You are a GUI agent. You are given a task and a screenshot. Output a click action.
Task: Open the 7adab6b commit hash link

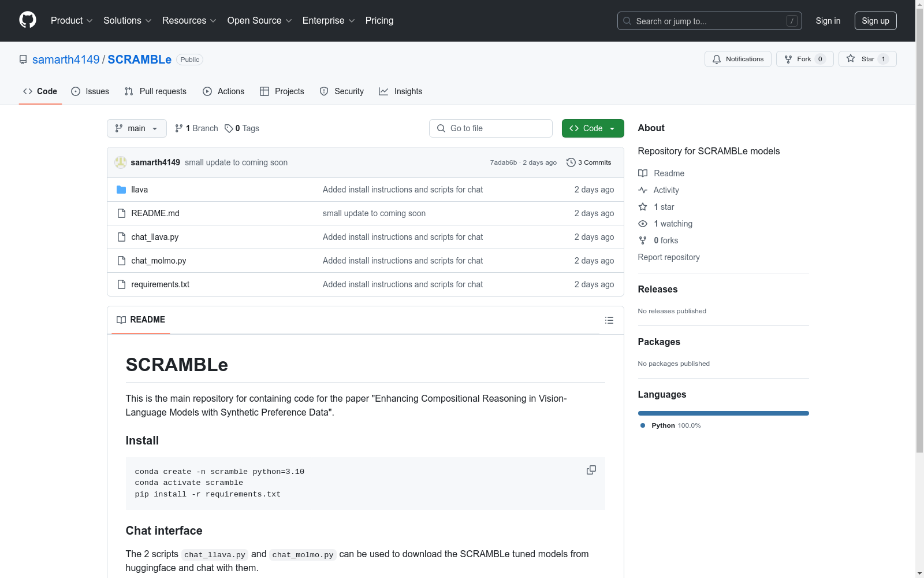(x=504, y=162)
